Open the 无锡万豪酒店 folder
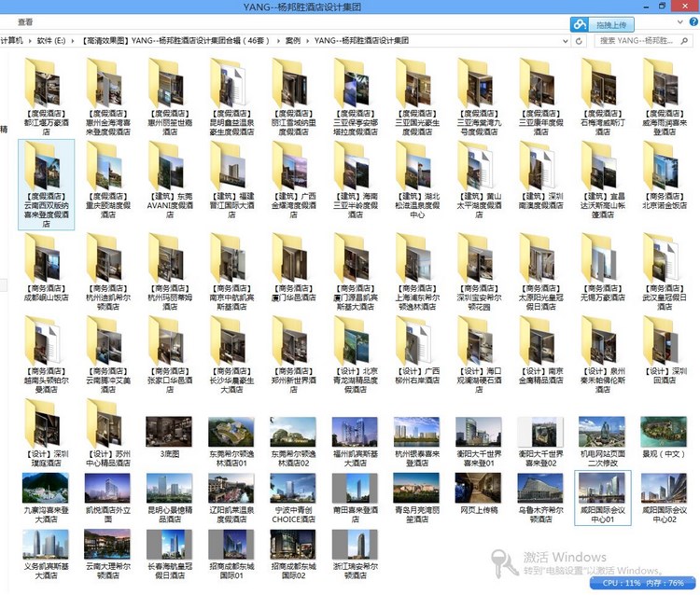Viewport: 700px width, 595px height. (603, 267)
